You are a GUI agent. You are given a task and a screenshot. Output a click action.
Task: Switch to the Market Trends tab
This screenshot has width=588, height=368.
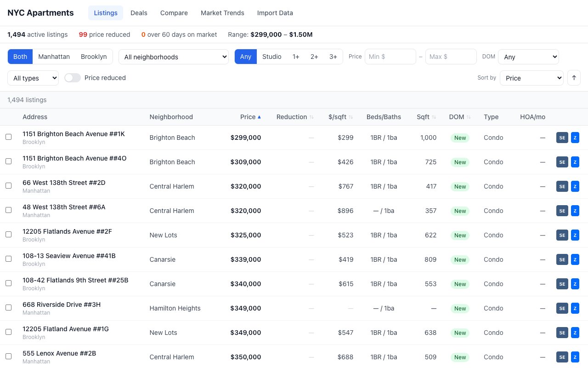(222, 13)
